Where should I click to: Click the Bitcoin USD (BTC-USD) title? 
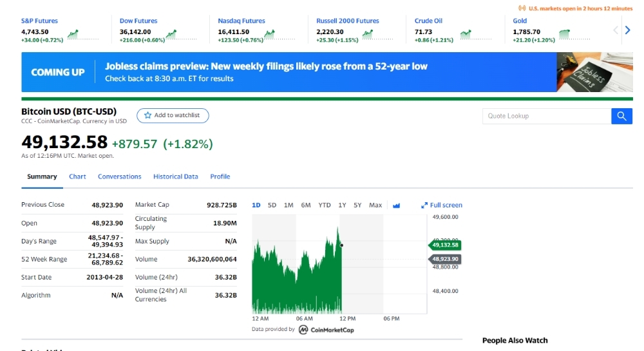69,111
